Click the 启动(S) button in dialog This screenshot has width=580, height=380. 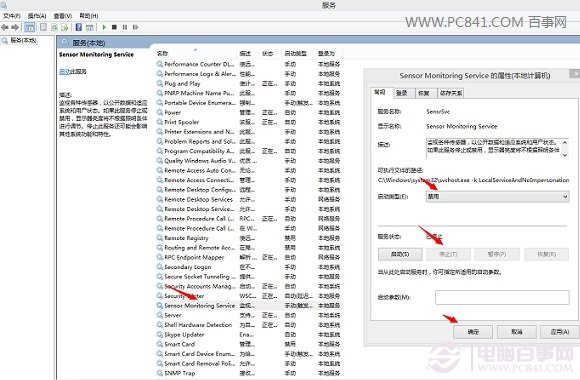click(x=400, y=254)
